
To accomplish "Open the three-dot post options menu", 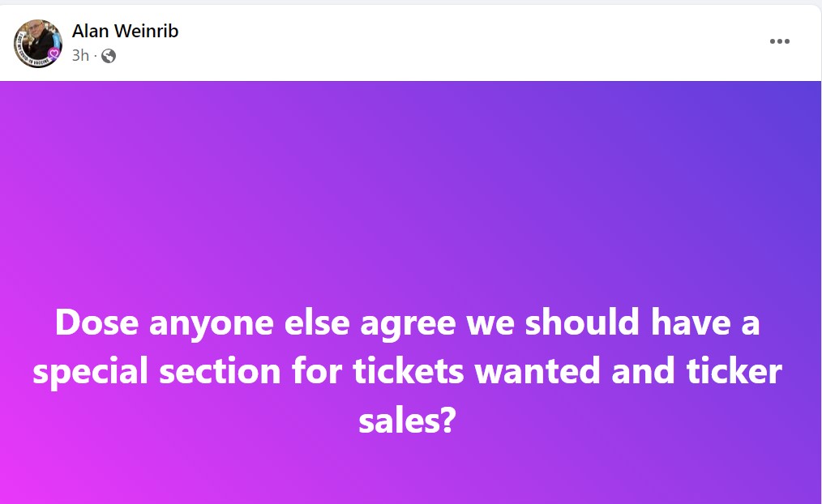I will [x=779, y=41].
